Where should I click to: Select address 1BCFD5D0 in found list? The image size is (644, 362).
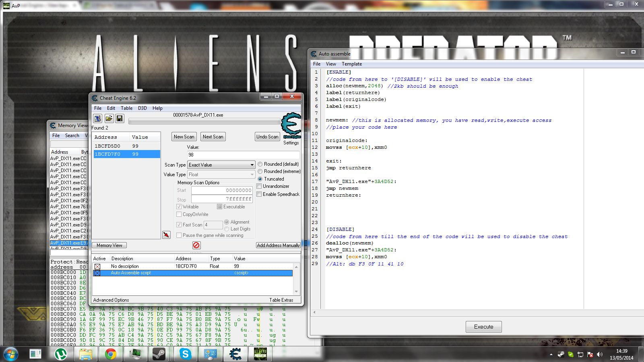[127, 146]
